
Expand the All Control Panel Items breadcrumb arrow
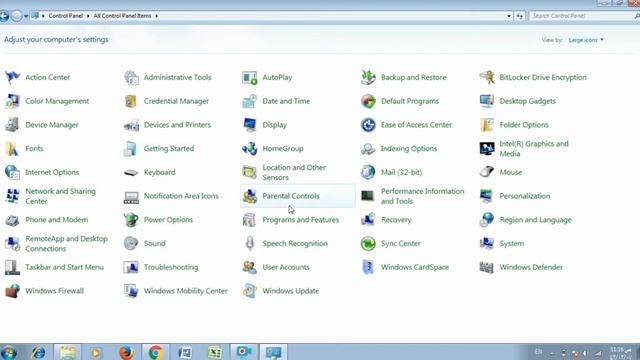tap(156, 16)
